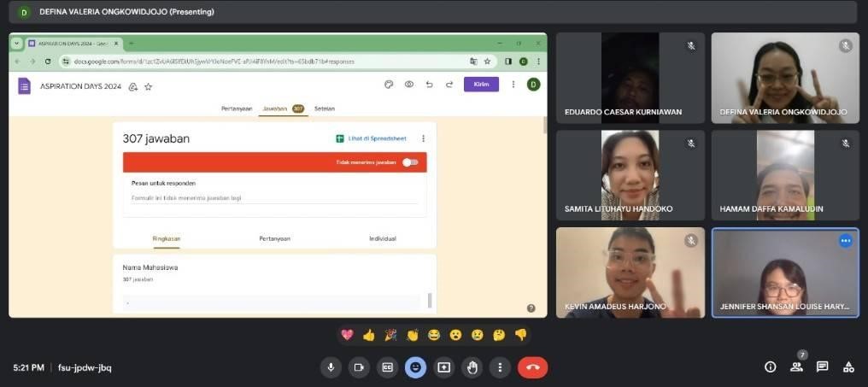
Task: Send thumbs down reaction
Action: point(521,334)
